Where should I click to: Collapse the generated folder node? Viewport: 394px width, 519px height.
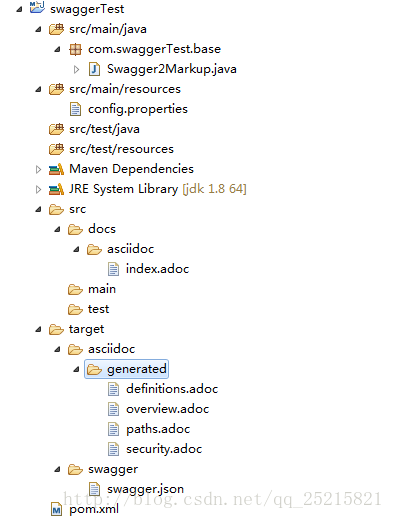click(76, 370)
